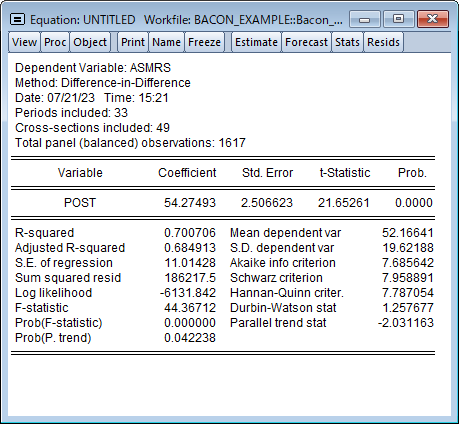Image resolution: width=459 pixels, height=424 pixels.
Task: Click the Resids toolbar button
Action: [383, 42]
